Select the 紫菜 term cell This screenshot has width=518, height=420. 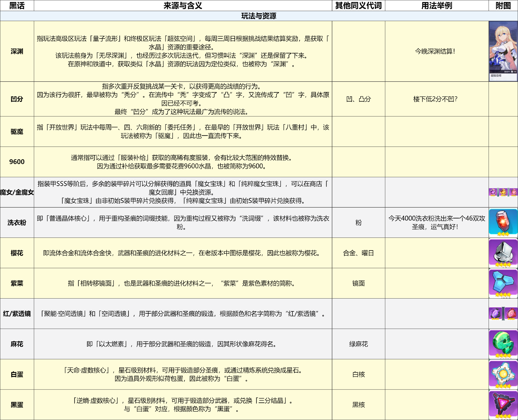17,283
